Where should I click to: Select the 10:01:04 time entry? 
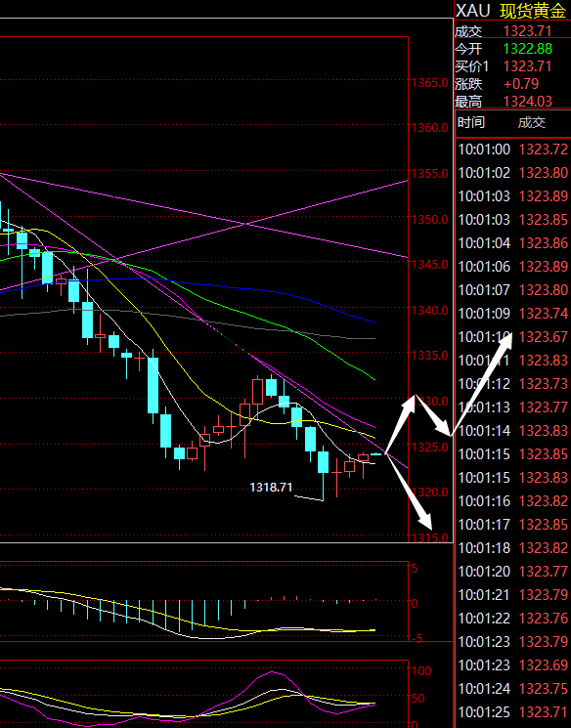pos(484,243)
